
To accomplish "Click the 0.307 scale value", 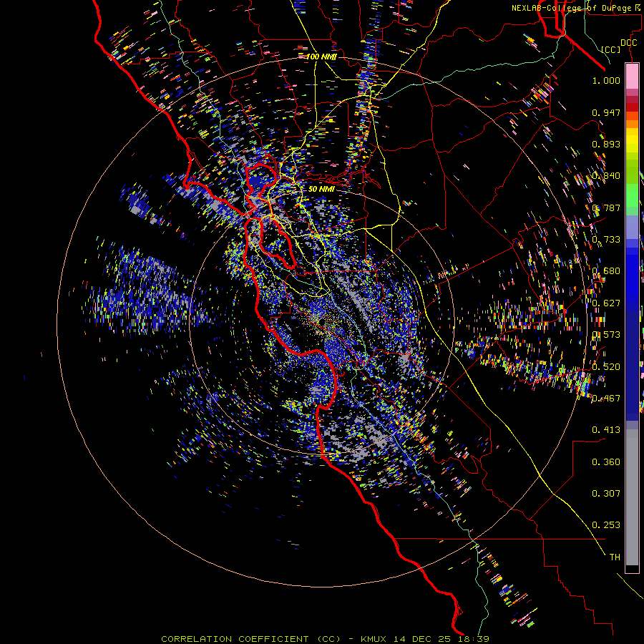I will [x=606, y=493].
